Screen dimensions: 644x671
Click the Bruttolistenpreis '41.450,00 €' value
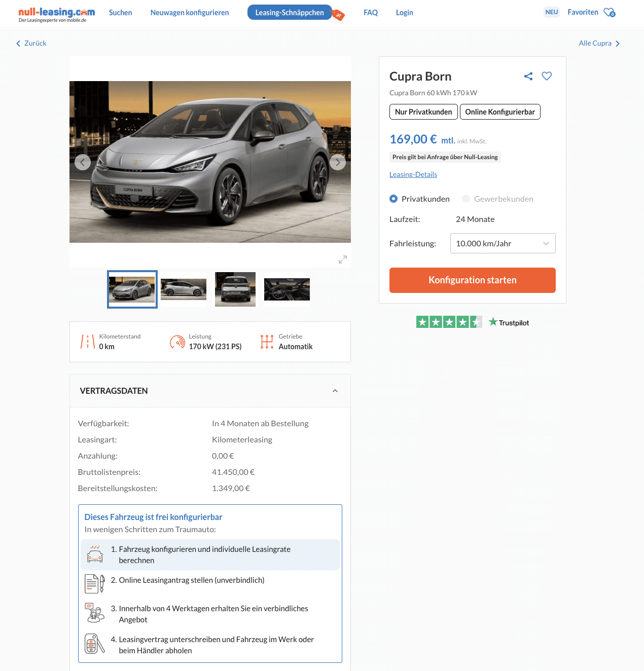(233, 472)
